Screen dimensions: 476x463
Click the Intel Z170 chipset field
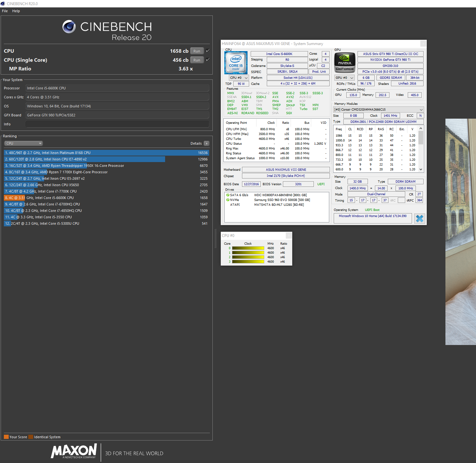286,176
